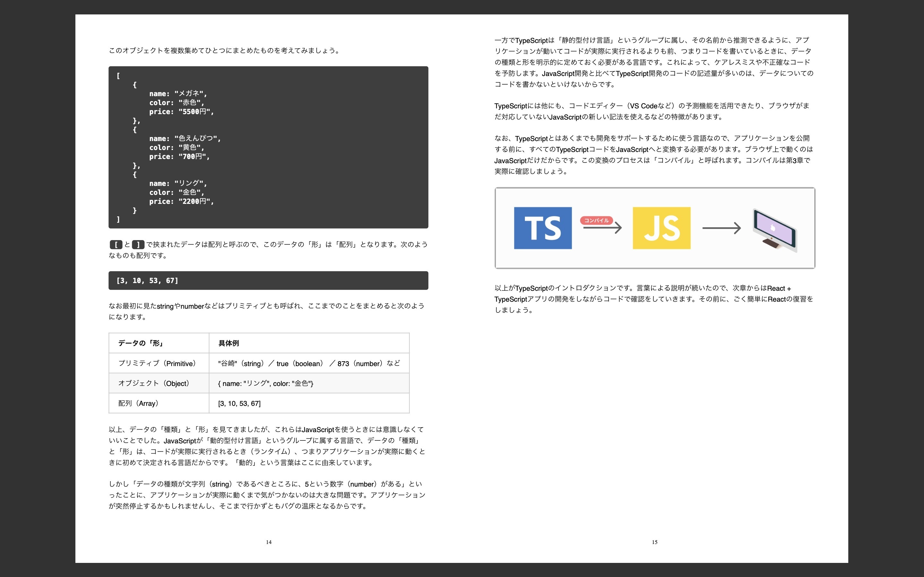The image size is (924, 577).
Task: Click the inline closing bracket ] symbol
Action: [x=138, y=244]
